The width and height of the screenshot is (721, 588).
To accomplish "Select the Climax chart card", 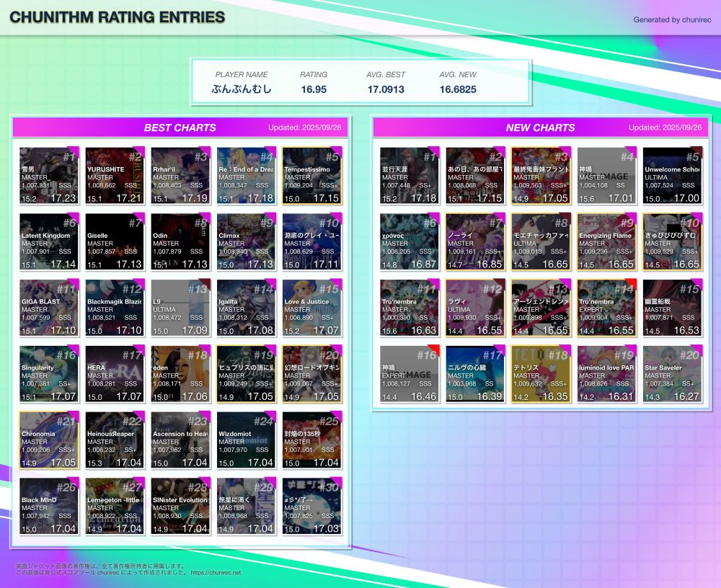I will [247, 242].
